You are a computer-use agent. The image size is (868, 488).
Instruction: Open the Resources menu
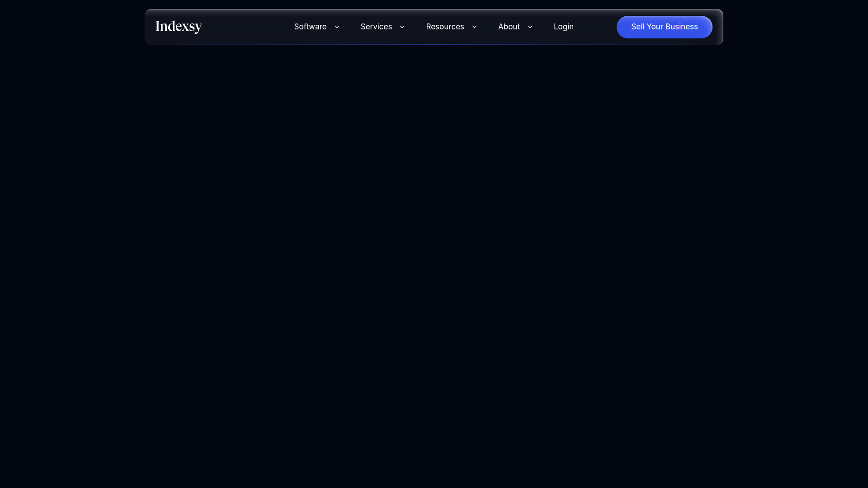click(445, 27)
